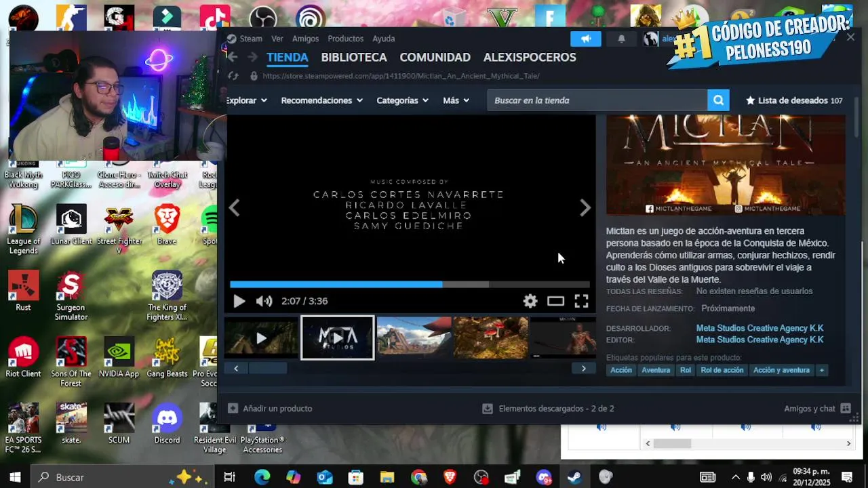Open the temple landscape screenshot thumbnail
Screen dimensions: 868x488
414,338
